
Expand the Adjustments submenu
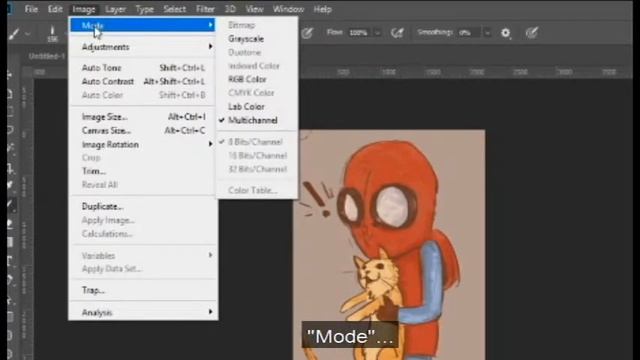coord(142,47)
